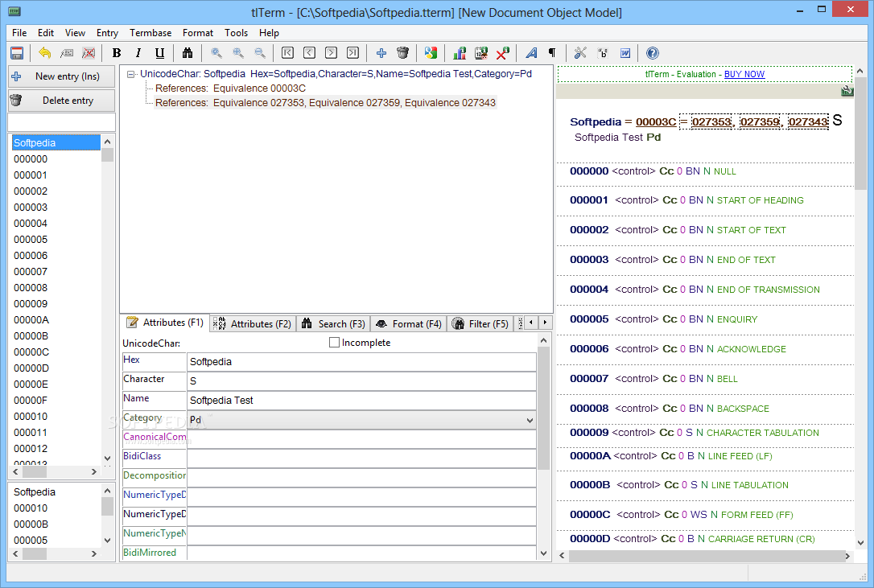Click the blue plus add entry toolbar icon
The image size is (874, 588).
pyautogui.click(x=381, y=53)
